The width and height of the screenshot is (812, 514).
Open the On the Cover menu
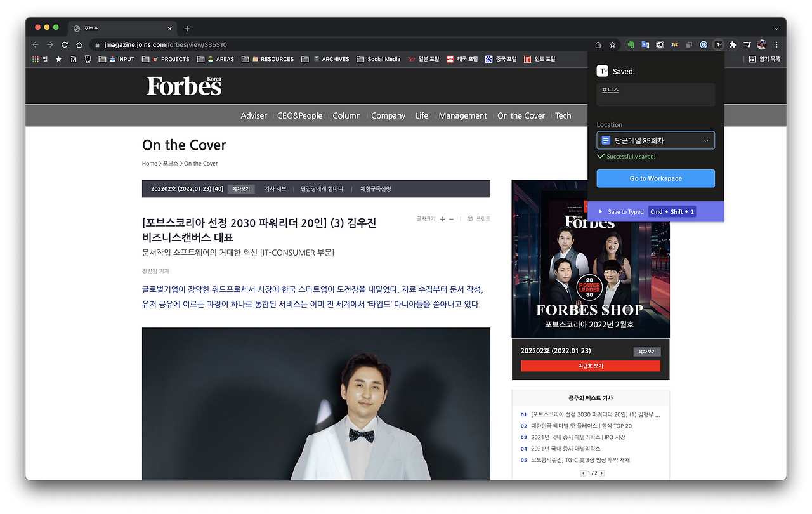(521, 115)
